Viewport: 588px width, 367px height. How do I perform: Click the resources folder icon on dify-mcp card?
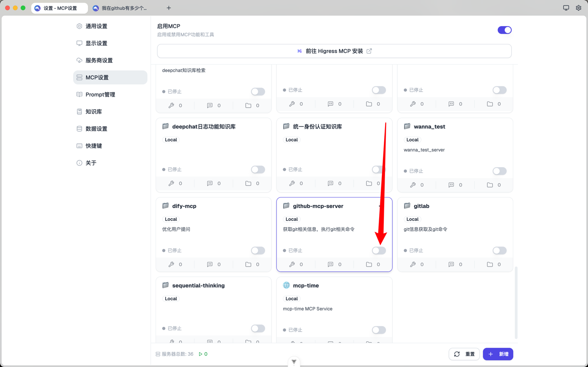[x=248, y=264]
